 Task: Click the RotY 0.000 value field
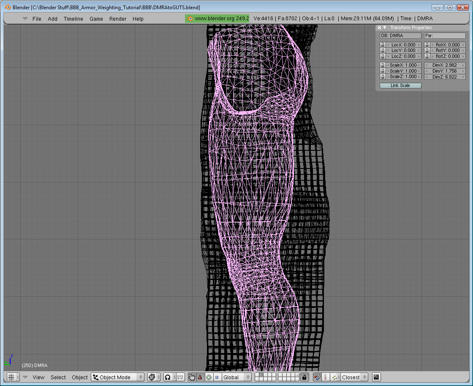[x=448, y=50]
